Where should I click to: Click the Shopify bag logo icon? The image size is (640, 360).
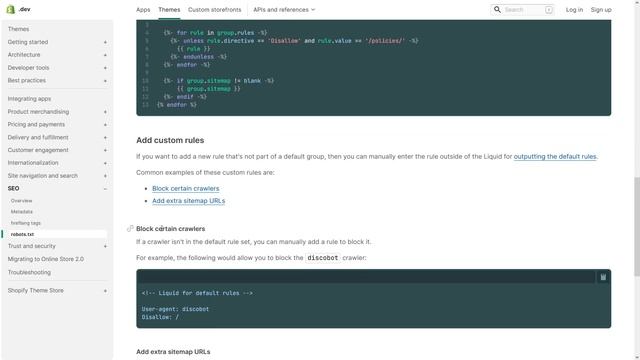pyautogui.click(x=11, y=9)
